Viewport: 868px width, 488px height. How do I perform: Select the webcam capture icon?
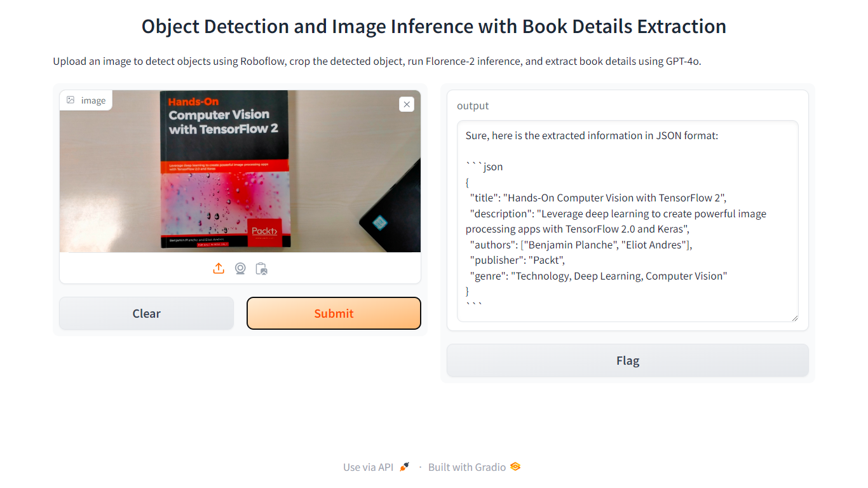point(240,269)
